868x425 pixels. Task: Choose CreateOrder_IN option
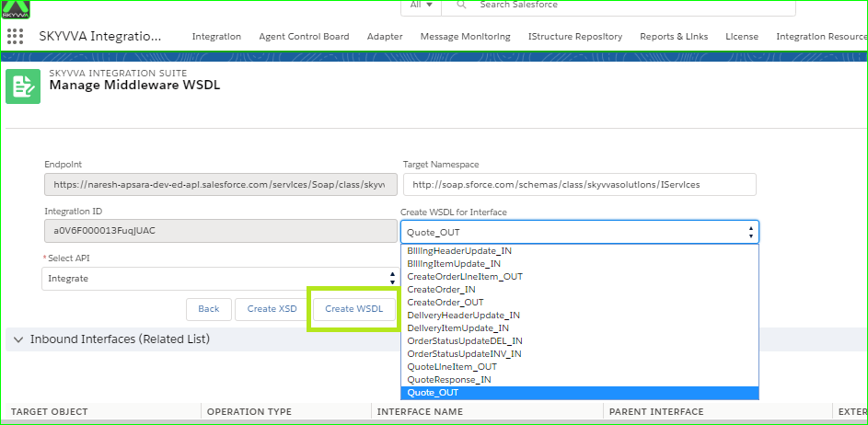pos(580,289)
